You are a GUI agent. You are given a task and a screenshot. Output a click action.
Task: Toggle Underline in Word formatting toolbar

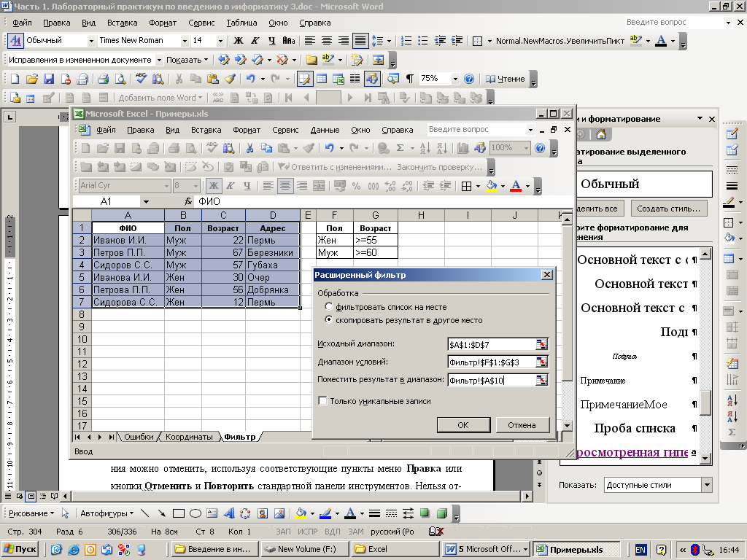[271, 41]
